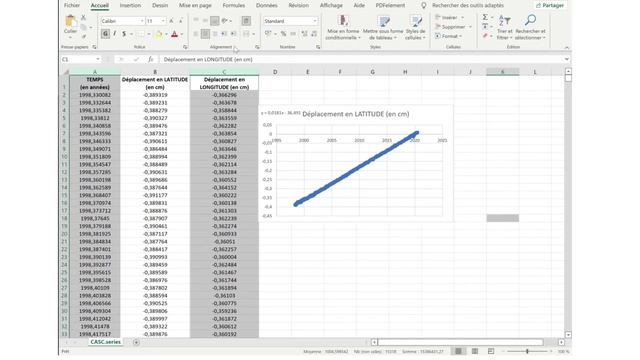This screenshot has height=360, width=640.
Task: Click the Partager share button
Action: click(x=550, y=5)
